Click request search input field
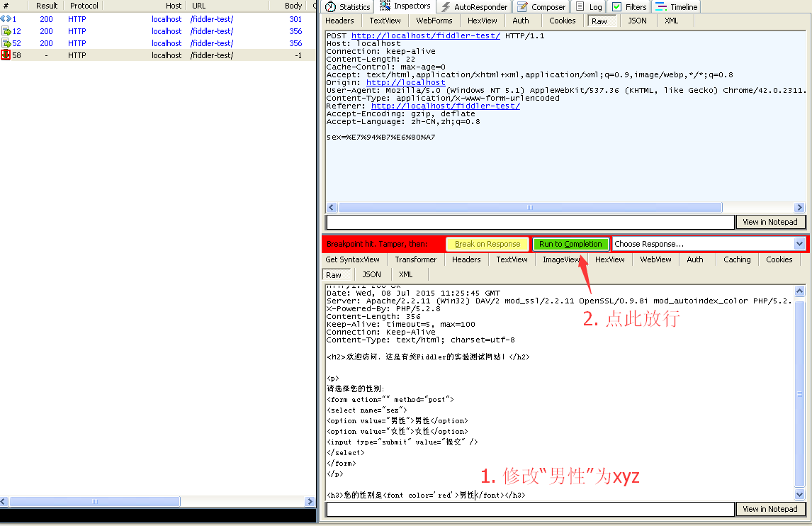The width and height of the screenshot is (812, 526). pos(530,222)
